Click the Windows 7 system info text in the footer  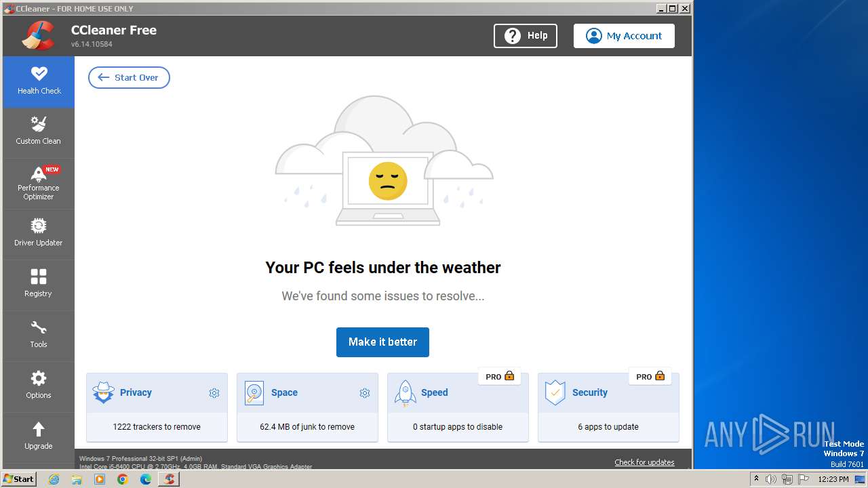[x=140, y=459]
